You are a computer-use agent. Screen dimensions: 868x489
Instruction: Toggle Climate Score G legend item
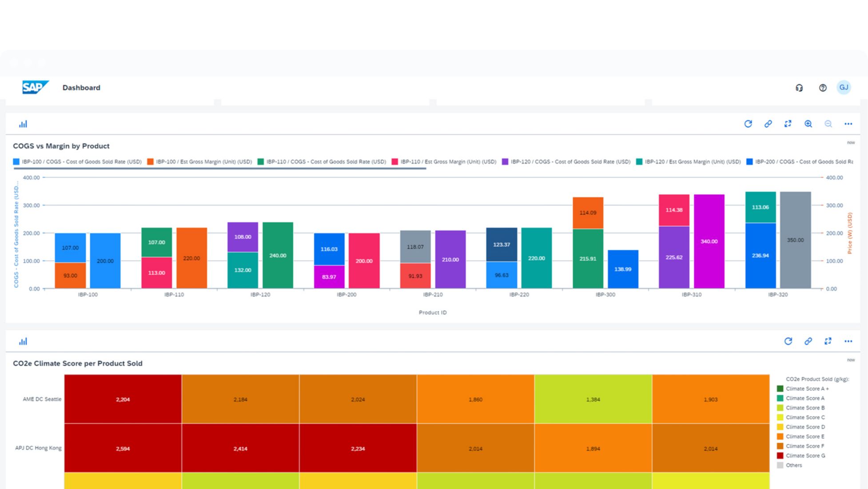[x=805, y=456]
